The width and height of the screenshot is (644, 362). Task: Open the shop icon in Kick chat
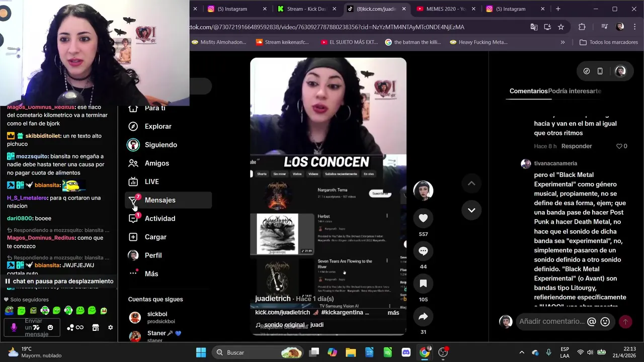(96, 328)
